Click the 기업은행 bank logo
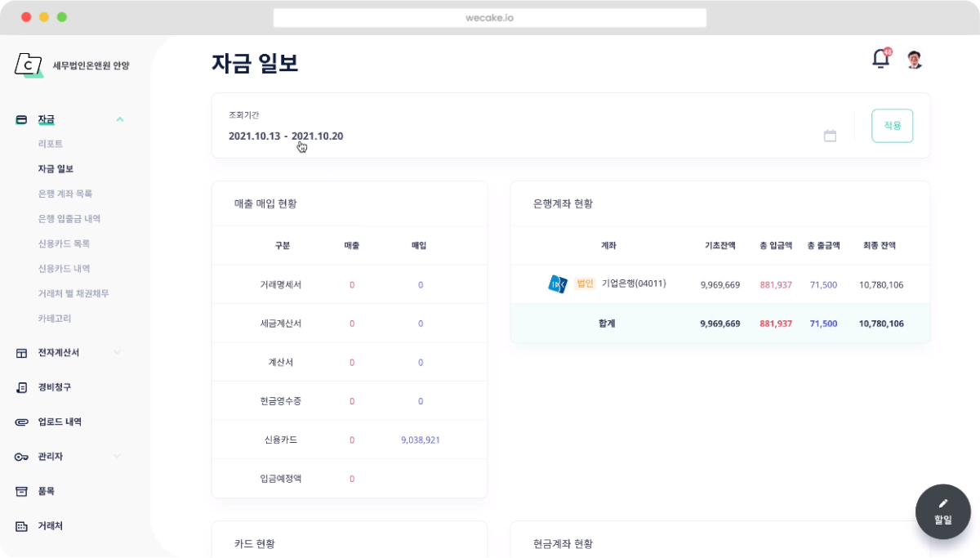 click(x=558, y=284)
